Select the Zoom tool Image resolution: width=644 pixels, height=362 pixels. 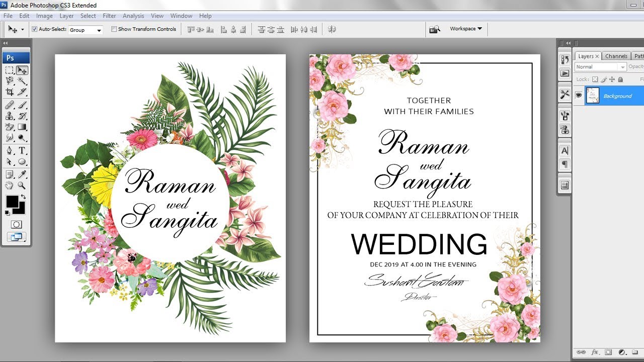point(22,185)
